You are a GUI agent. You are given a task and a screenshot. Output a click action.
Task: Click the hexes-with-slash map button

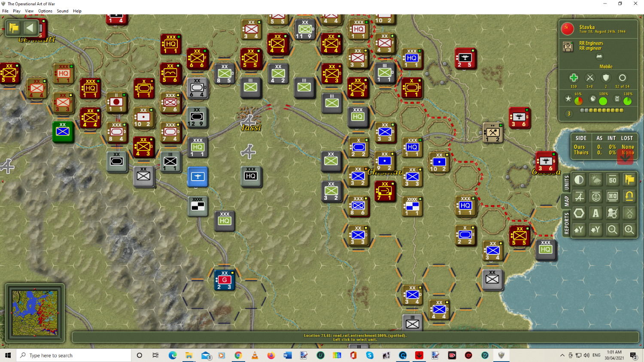tap(613, 213)
